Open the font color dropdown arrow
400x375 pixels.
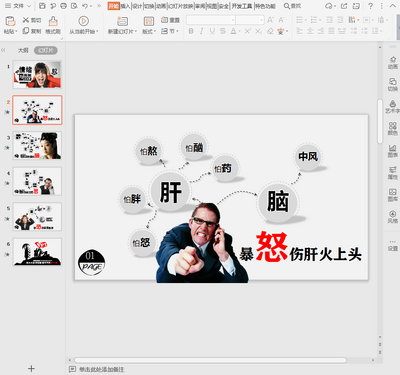[x=239, y=31]
